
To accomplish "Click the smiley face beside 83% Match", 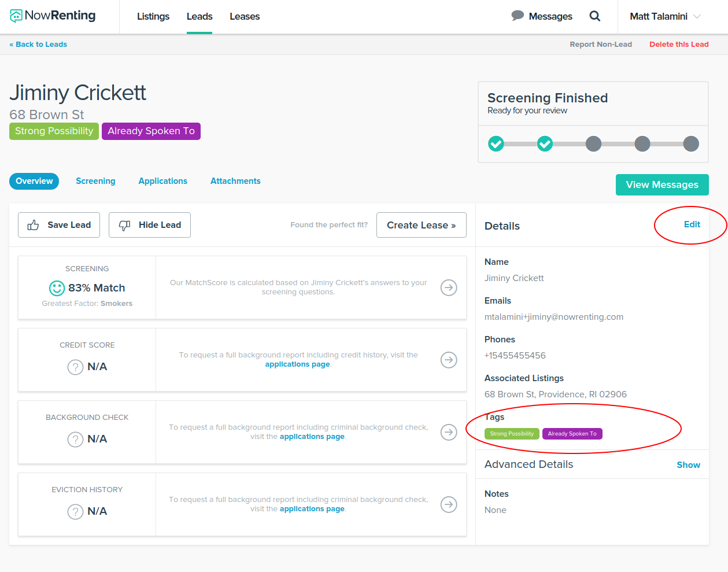I will point(57,288).
